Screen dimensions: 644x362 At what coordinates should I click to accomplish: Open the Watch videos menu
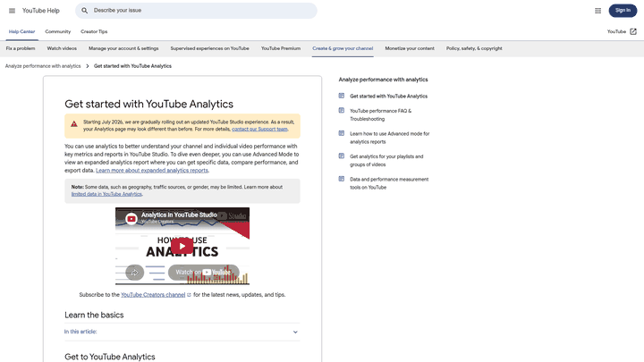point(62,48)
